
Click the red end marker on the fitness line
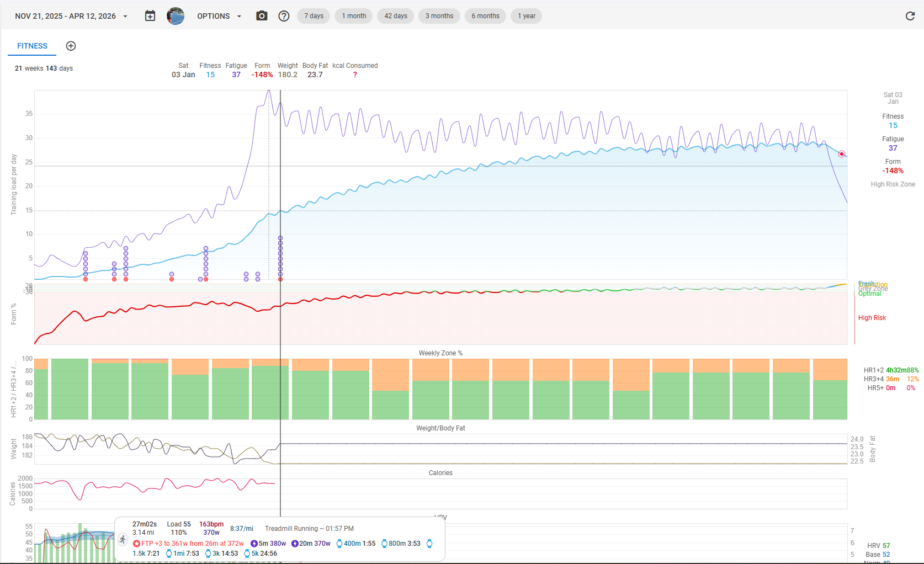pyautogui.click(x=841, y=154)
